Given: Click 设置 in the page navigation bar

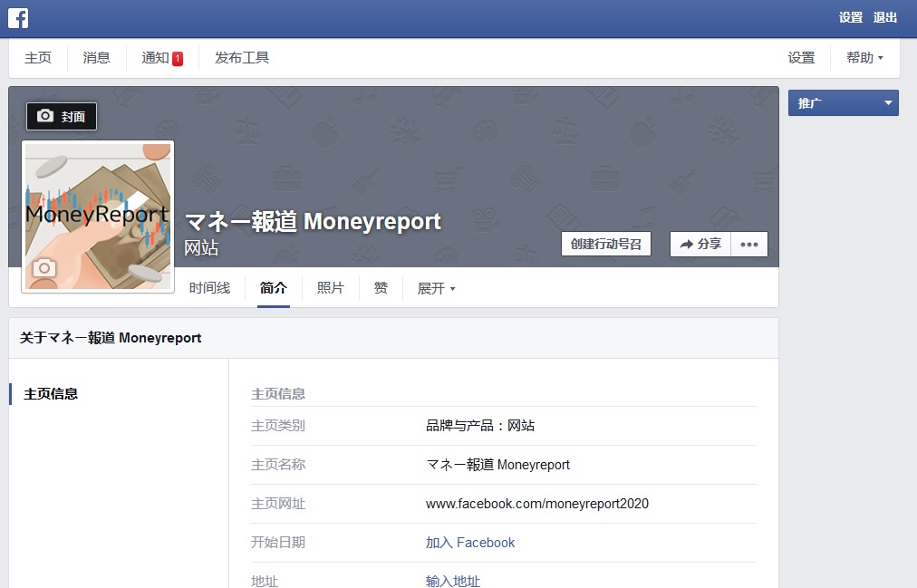Looking at the screenshot, I should point(801,58).
